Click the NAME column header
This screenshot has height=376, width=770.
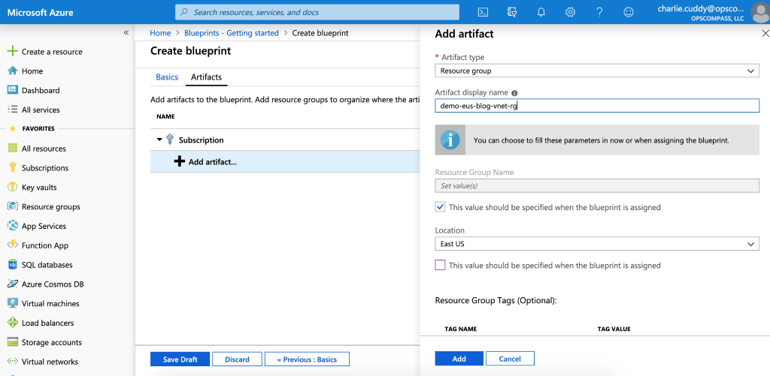[x=165, y=117]
